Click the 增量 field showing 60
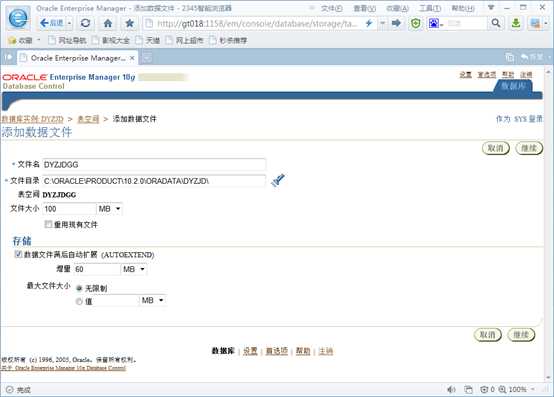 (97, 269)
